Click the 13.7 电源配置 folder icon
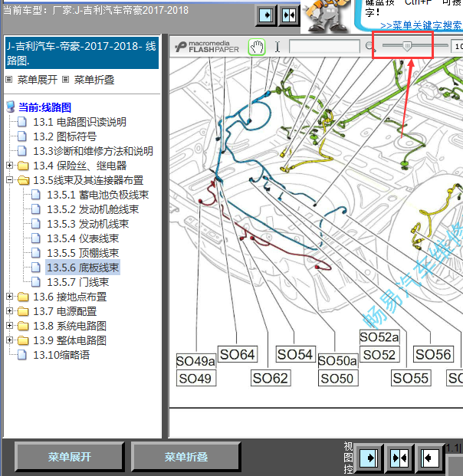 23,311
